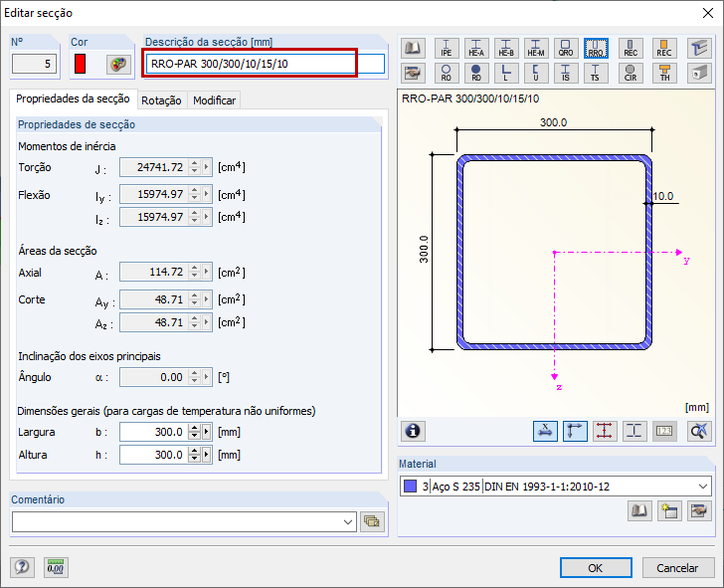The height and width of the screenshot is (588, 724).
Task: Open the arrow menu for Largura b
Action: [x=207, y=432]
